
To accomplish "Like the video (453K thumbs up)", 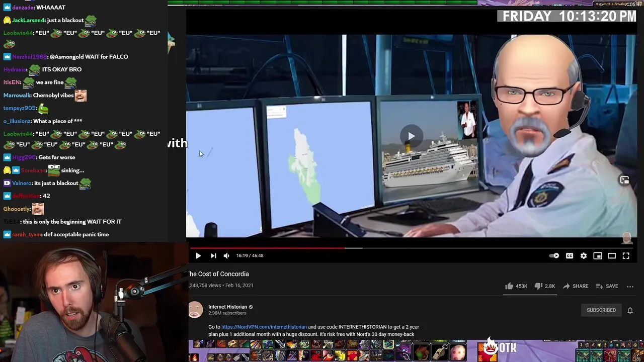I will click(516, 286).
